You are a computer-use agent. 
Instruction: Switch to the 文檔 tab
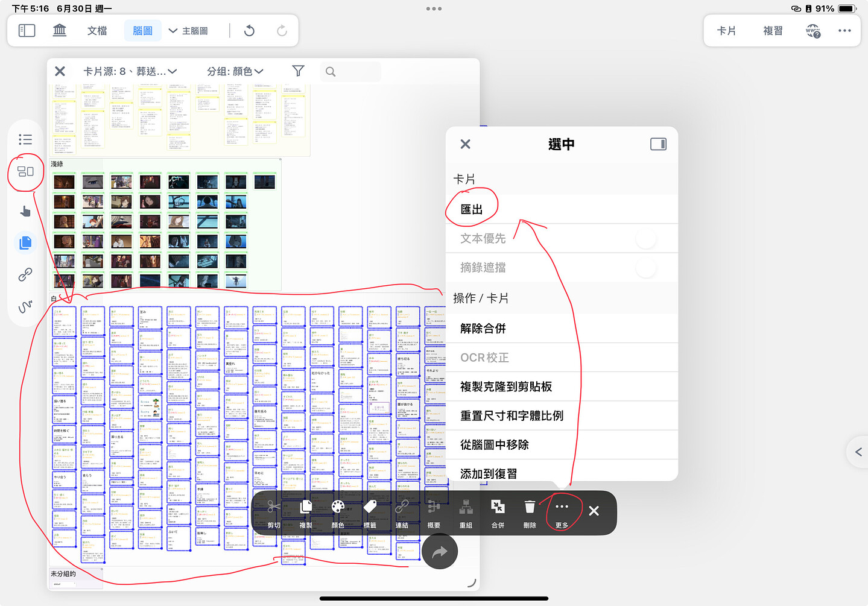click(x=97, y=31)
